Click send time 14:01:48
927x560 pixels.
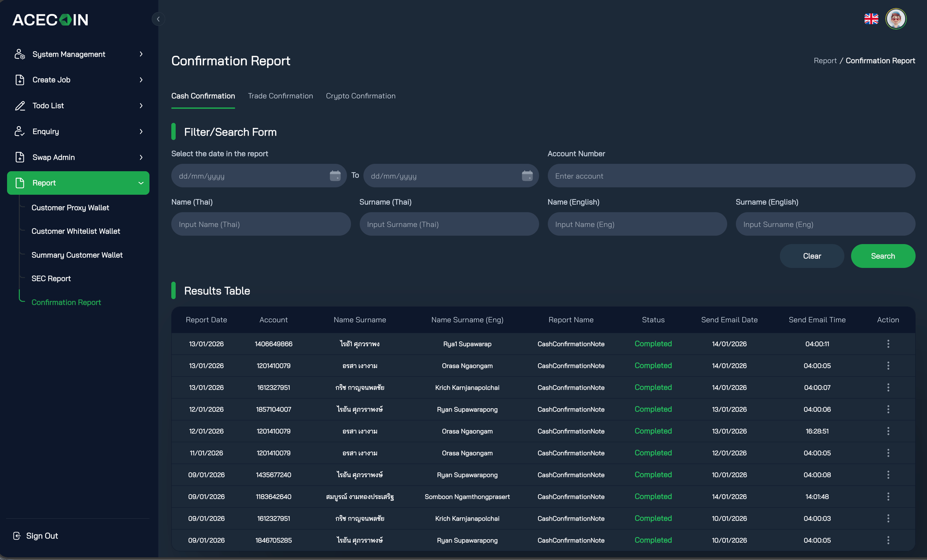tap(817, 497)
